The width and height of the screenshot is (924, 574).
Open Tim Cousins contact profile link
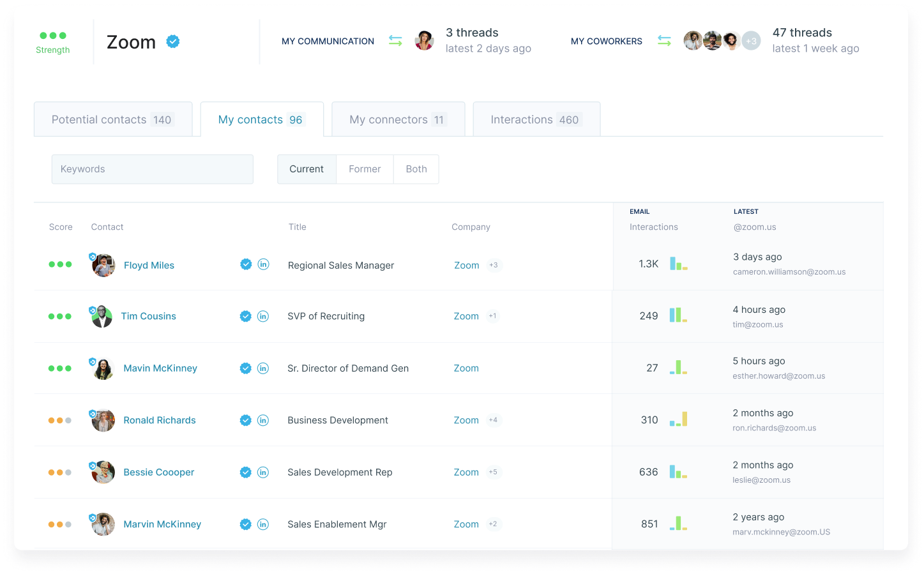click(148, 316)
